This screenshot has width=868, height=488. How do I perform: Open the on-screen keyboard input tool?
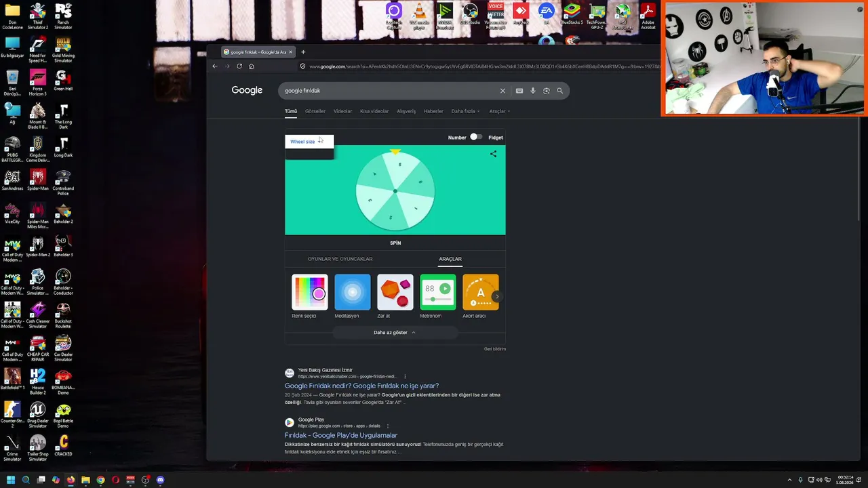(x=519, y=91)
